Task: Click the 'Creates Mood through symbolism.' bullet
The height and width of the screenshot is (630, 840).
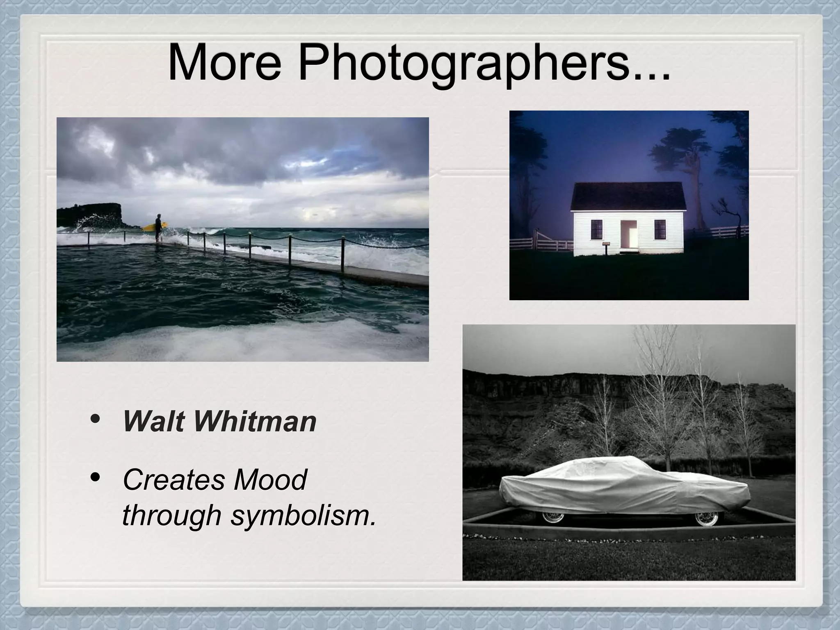Action: click(x=249, y=497)
